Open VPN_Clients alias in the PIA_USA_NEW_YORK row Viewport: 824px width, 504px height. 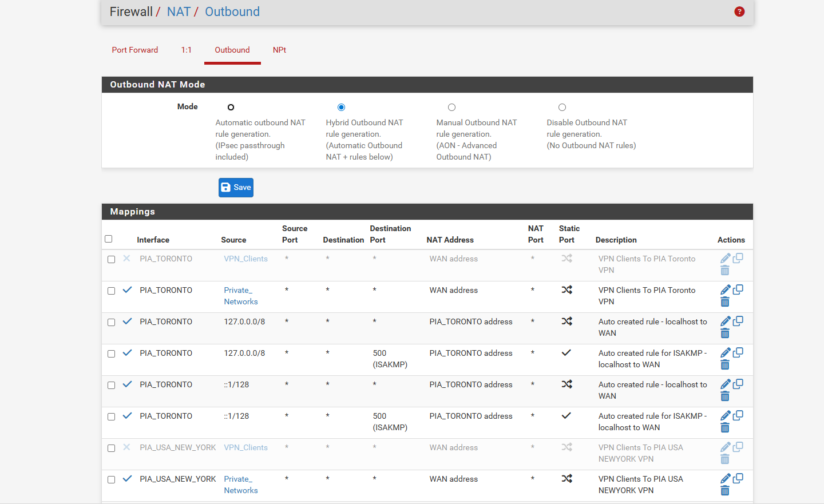pos(245,447)
